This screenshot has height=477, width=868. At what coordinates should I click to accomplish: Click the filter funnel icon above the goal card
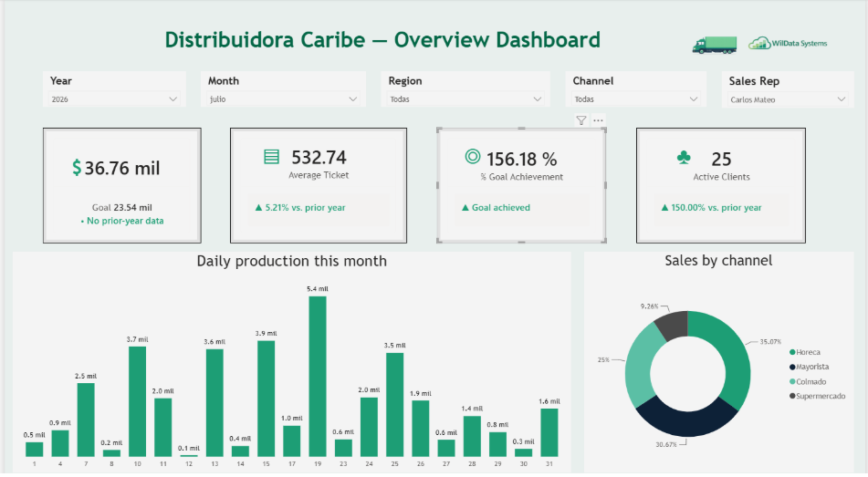click(580, 120)
